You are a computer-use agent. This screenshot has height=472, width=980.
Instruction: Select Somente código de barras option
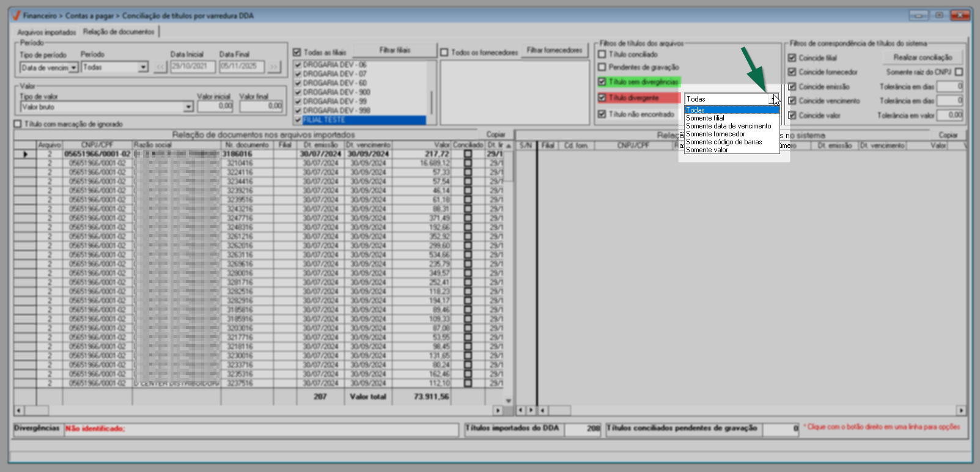point(724,142)
